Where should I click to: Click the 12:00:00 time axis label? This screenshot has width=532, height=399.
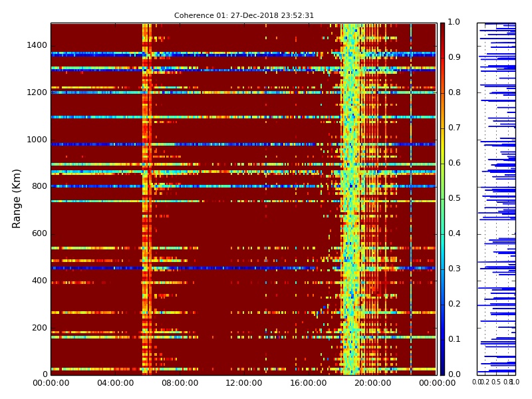[244, 383]
